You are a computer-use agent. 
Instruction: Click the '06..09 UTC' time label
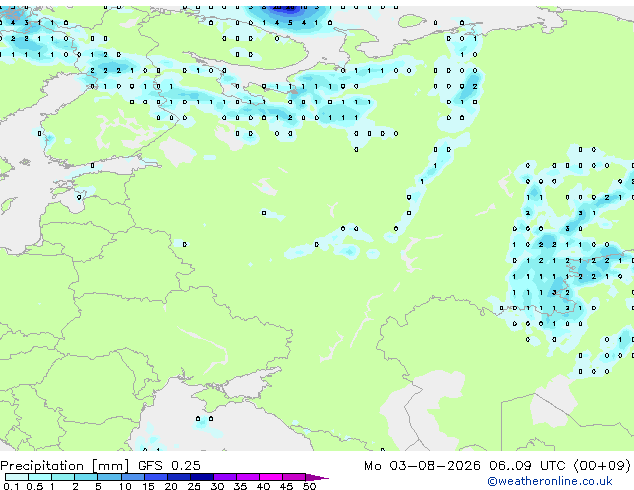click(x=527, y=466)
